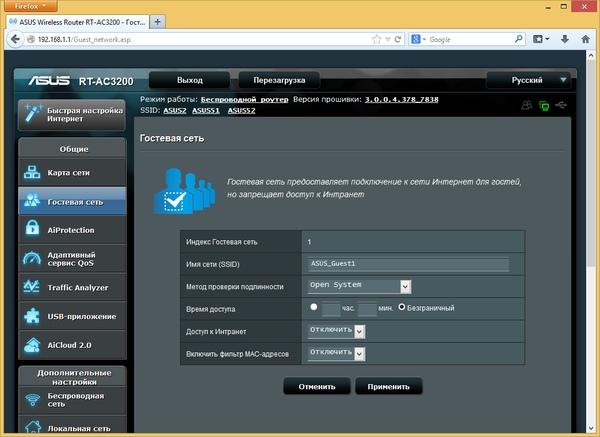Click the minutes input field
Viewport: 600px width, 437px height.
click(367, 309)
